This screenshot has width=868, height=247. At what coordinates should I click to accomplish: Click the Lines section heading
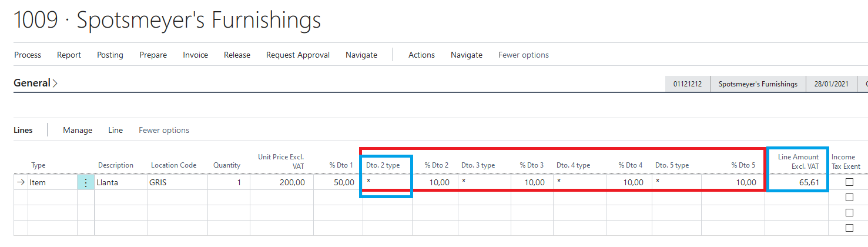(x=23, y=130)
